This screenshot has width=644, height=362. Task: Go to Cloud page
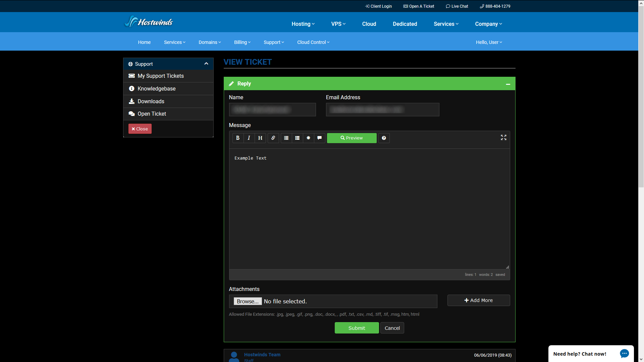point(369,24)
